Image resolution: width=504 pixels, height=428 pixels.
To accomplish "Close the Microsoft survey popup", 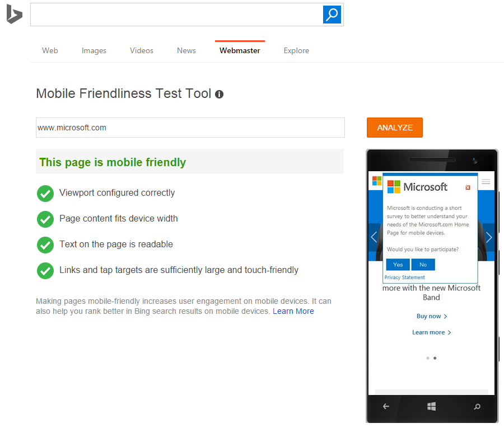I will click(468, 187).
